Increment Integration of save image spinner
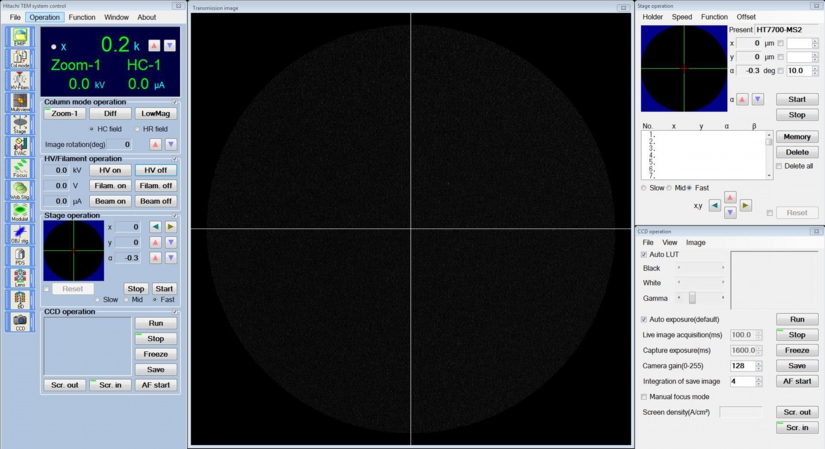 click(759, 378)
